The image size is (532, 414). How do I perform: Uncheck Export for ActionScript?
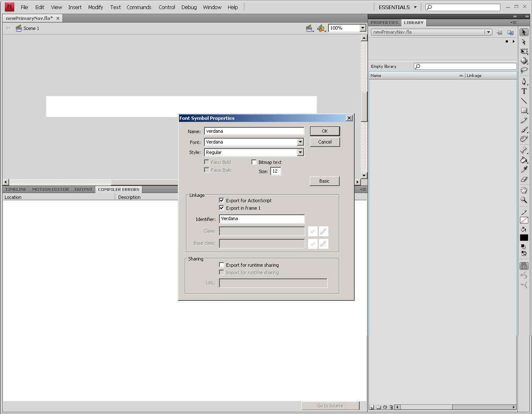click(221, 200)
